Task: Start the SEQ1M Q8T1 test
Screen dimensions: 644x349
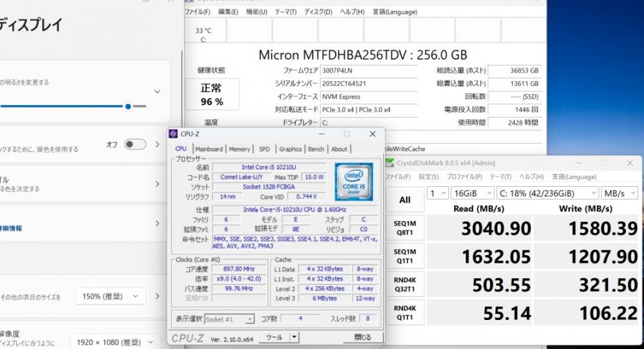Action: click(405, 228)
